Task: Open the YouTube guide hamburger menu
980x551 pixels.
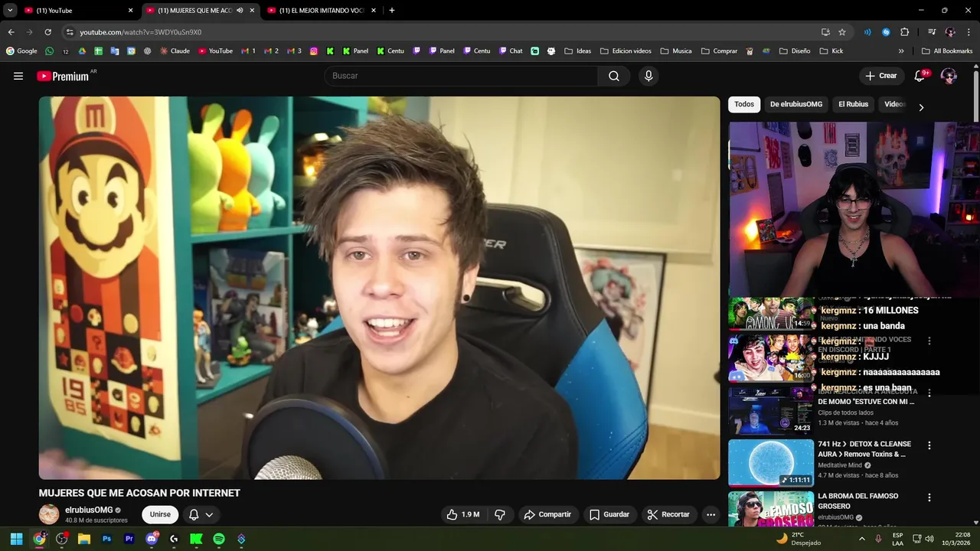Action: [18, 76]
